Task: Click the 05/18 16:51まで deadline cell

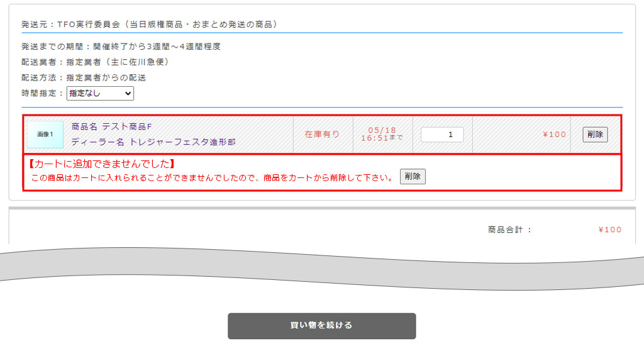Action: pos(382,134)
